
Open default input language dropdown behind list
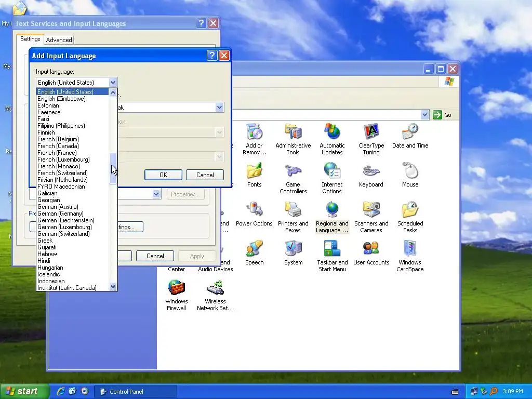pyautogui.click(x=156, y=194)
